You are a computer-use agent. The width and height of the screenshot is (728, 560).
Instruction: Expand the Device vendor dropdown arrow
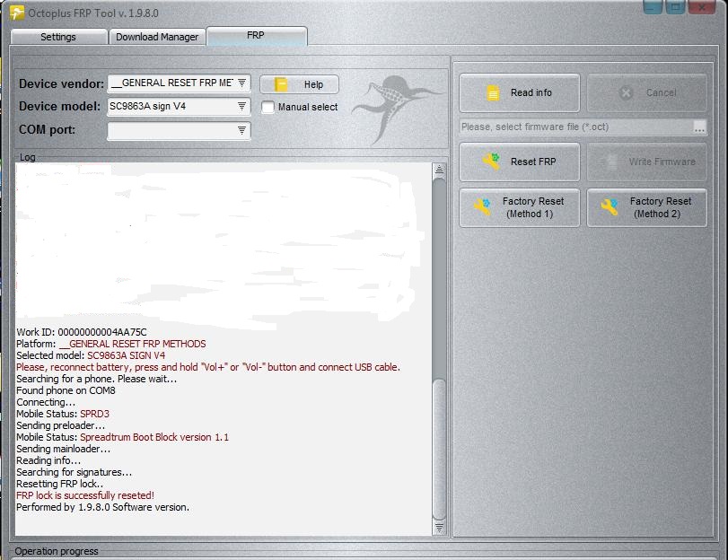[x=241, y=83]
